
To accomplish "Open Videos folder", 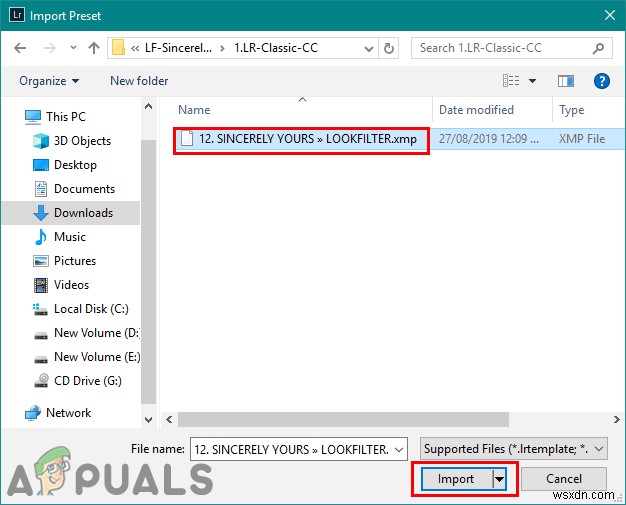I will pyautogui.click(x=61, y=285).
